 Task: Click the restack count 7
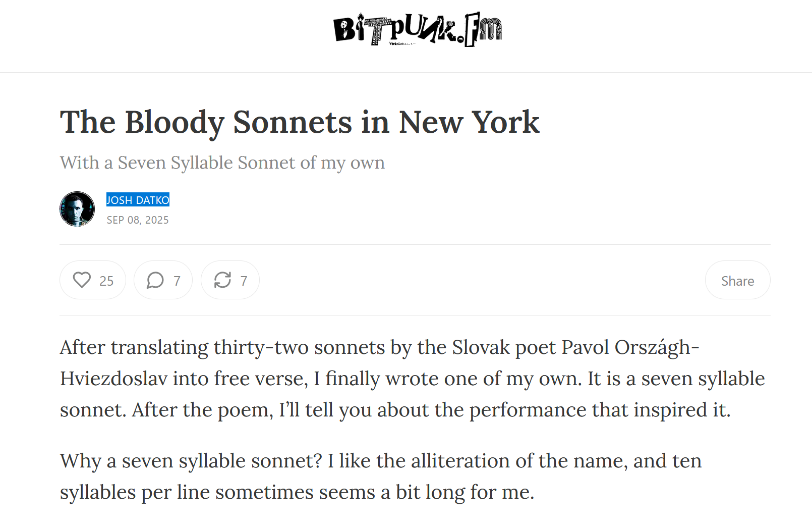(x=244, y=281)
